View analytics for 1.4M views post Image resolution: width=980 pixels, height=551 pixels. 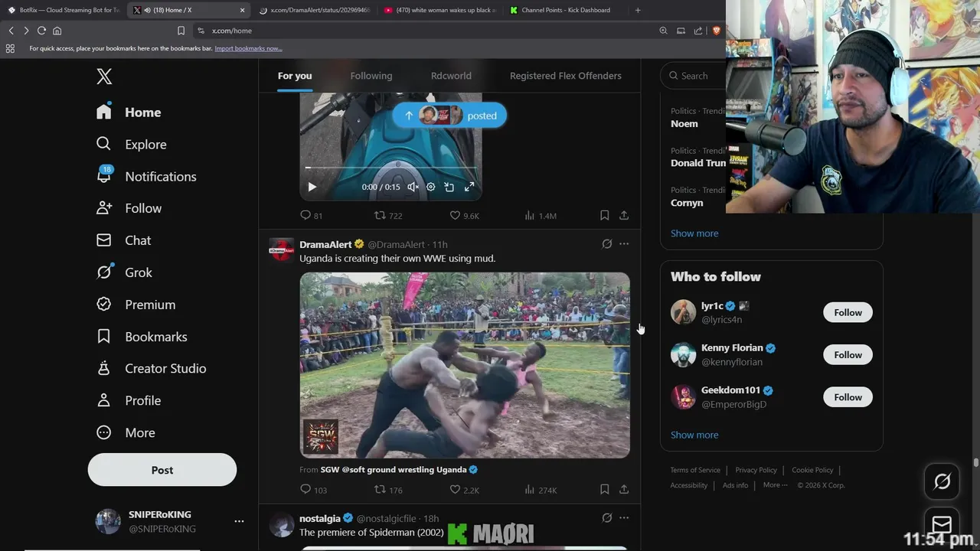click(x=541, y=216)
